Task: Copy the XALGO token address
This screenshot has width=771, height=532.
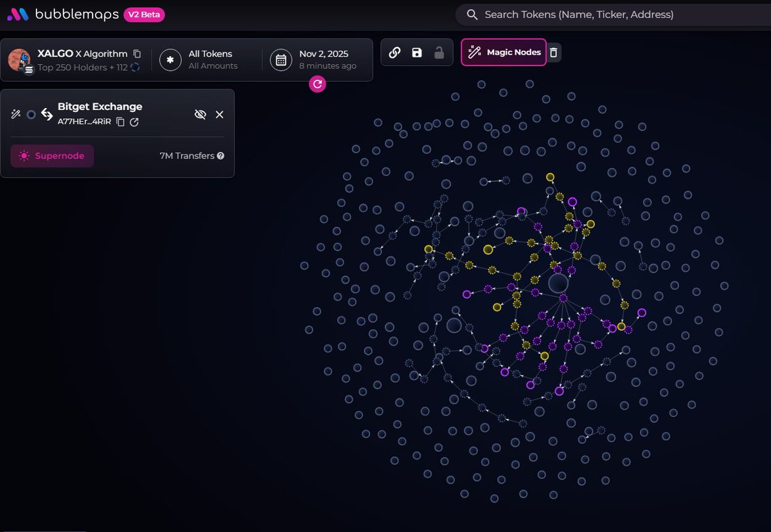Action: 137,54
